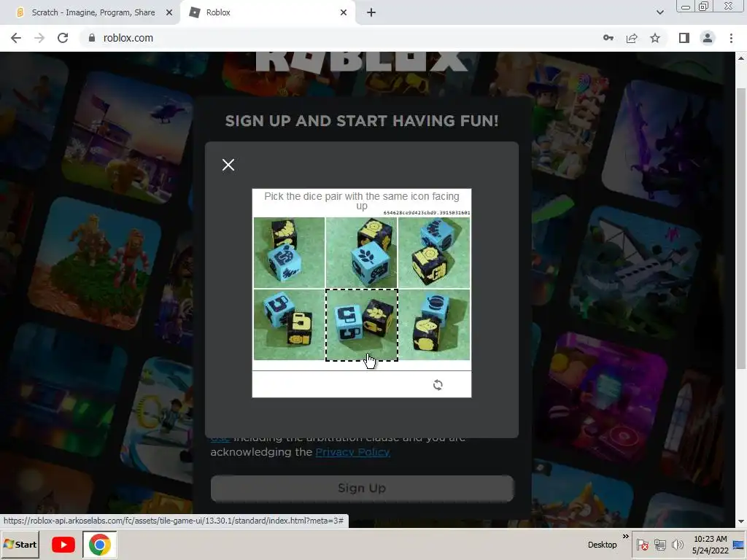Screen dimensions: 747x560
Task: Expand the Desktop toolbar double chevron
Action: pos(625,536)
